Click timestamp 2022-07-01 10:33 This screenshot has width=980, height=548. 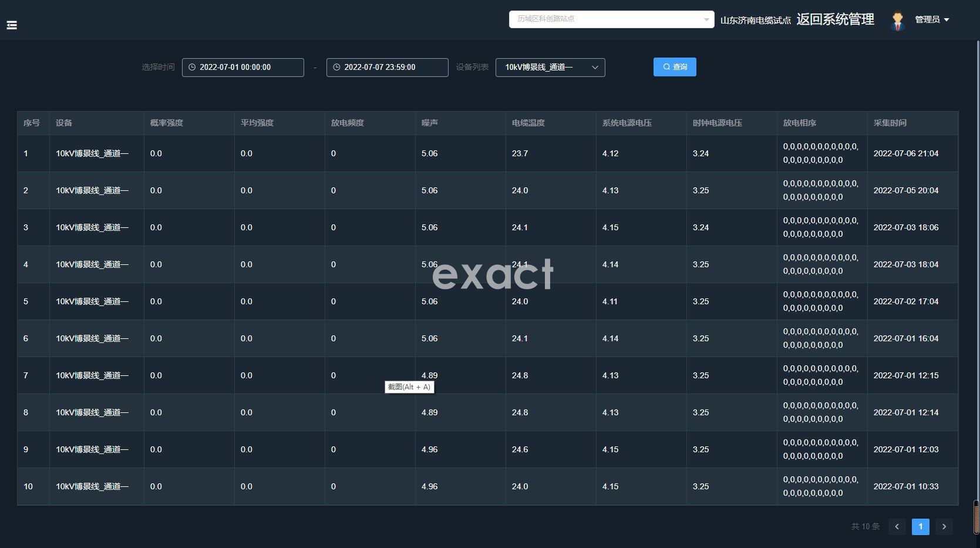tap(906, 487)
